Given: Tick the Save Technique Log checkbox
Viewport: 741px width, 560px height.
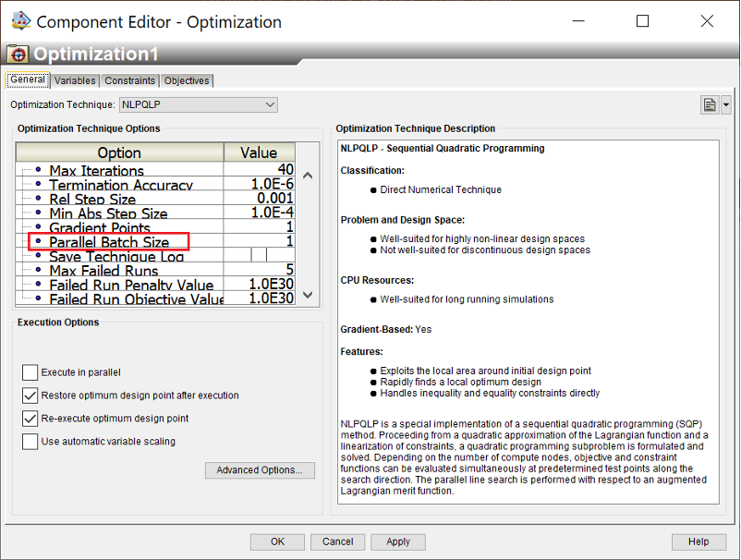Looking at the screenshot, I should coord(259,254).
